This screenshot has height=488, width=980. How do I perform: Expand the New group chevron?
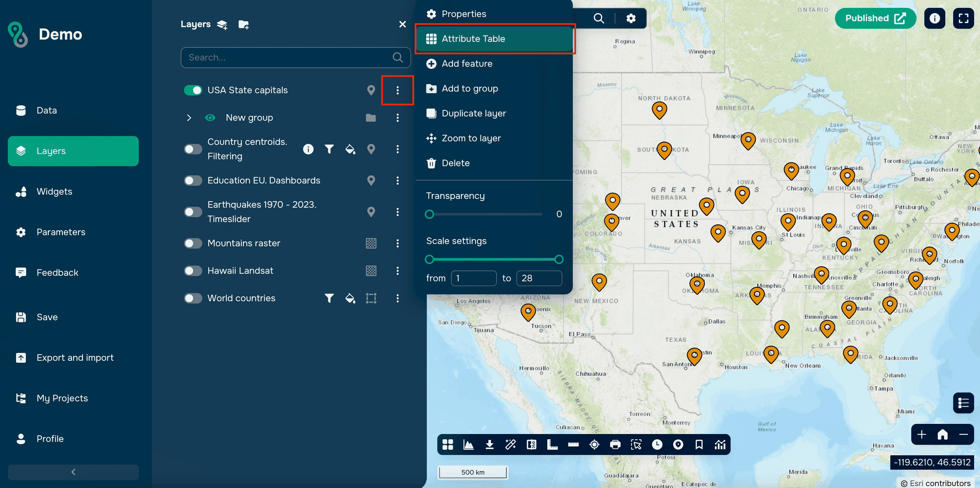189,118
